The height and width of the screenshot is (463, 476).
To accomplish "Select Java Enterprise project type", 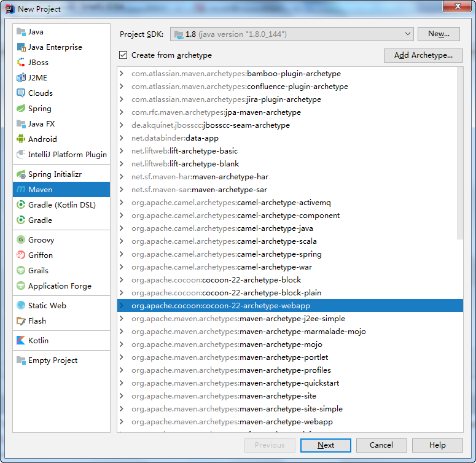I will tap(61, 47).
